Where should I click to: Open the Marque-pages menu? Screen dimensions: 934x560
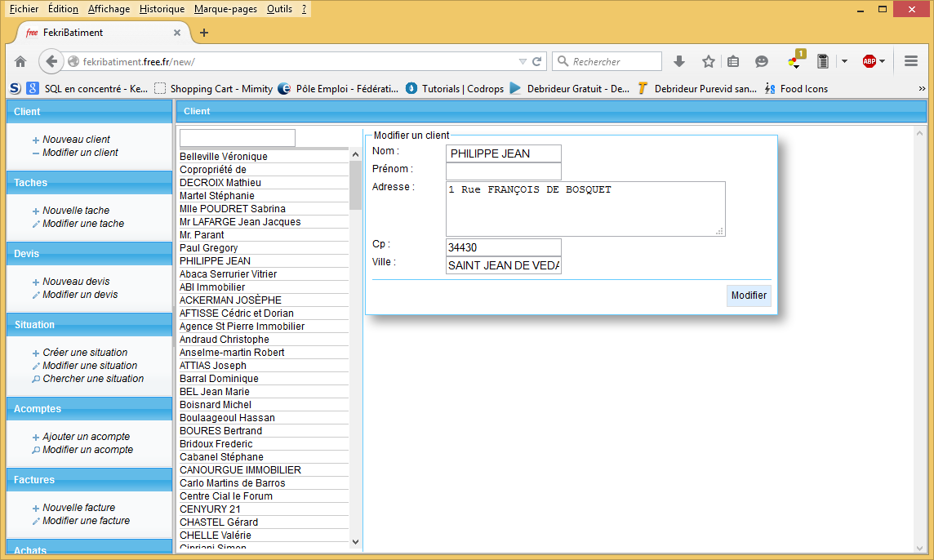226,9
